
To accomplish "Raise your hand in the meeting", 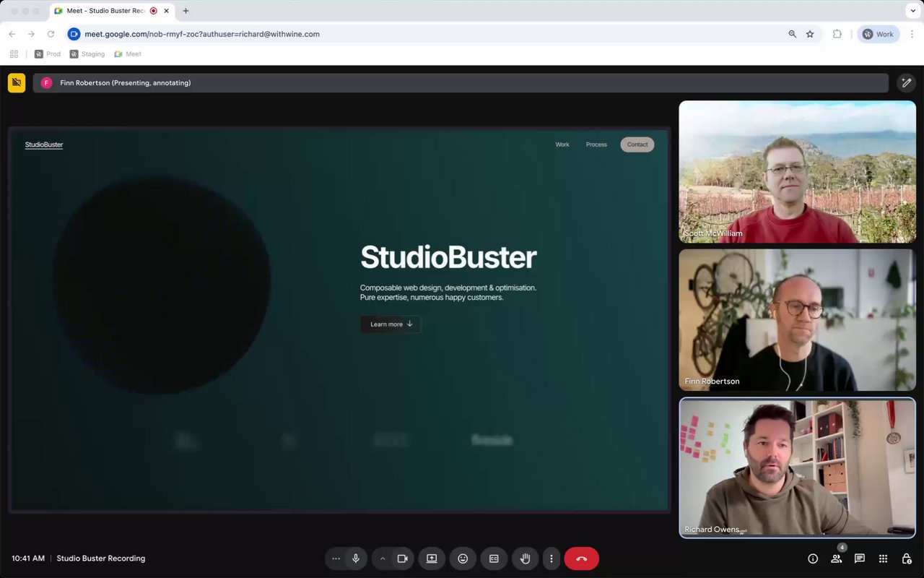I will click(525, 558).
